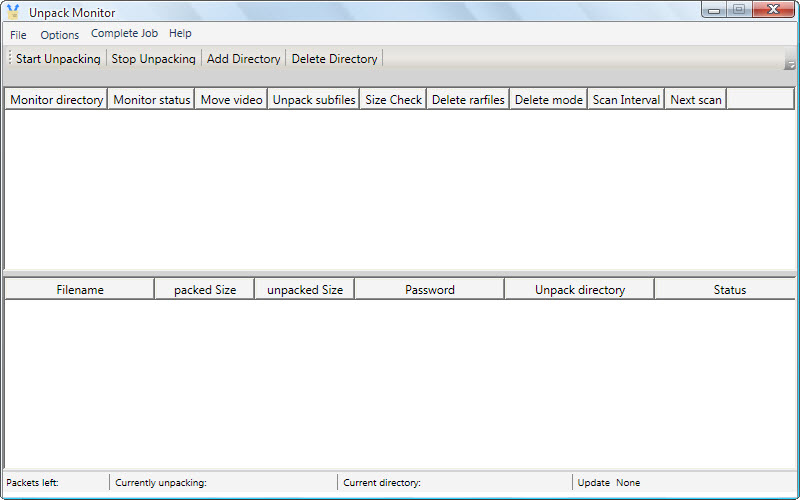The width and height of the screenshot is (800, 500).
Task: Click the Unpack subfiles column header
Action: click(x=314, y=100)
